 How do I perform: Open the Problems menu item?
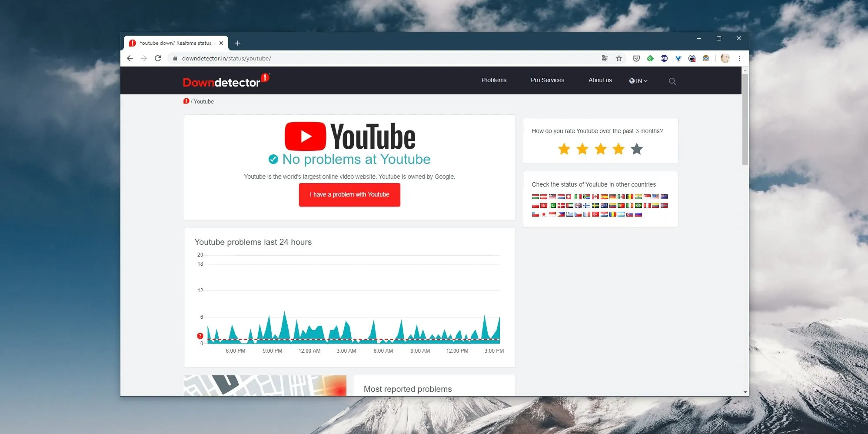click(x=494, y=80)
